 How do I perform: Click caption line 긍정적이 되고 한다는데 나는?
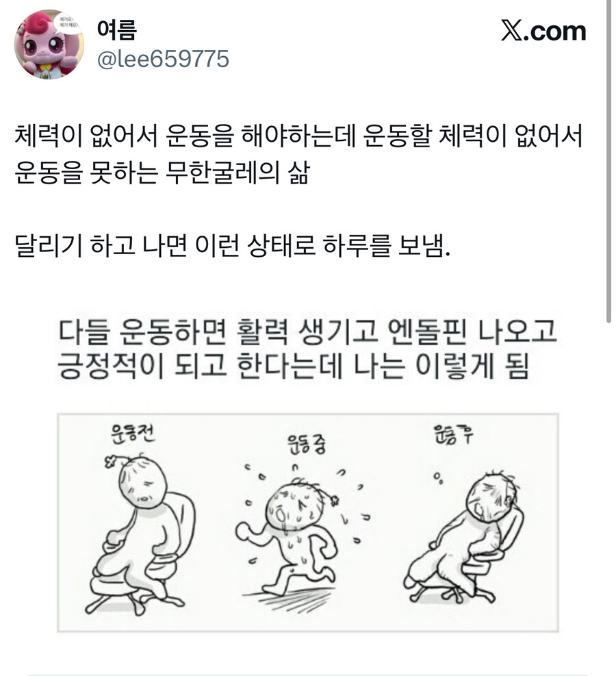click(x=293, y=366)
